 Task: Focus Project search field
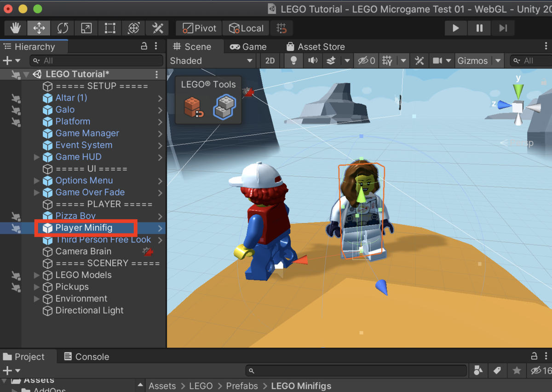pyautogui.click(x=356, y=370)
